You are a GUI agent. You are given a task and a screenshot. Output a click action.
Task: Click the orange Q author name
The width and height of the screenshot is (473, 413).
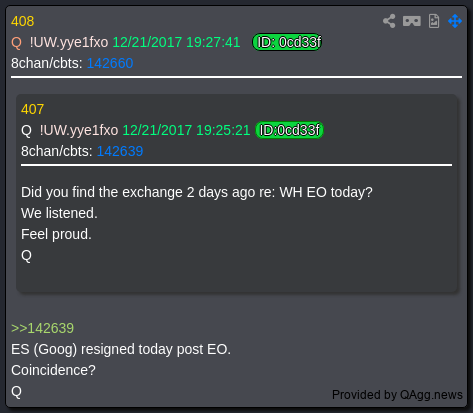click(x=16, y=43)
